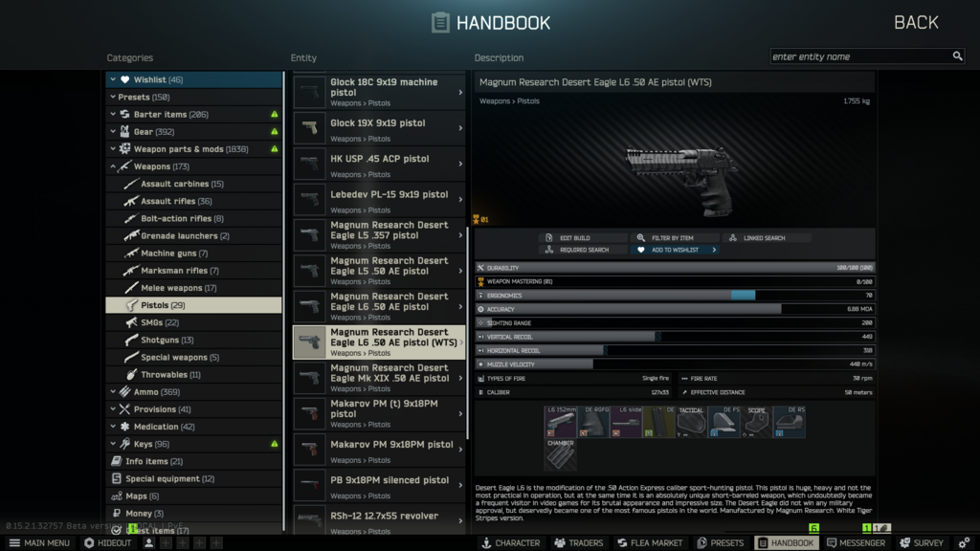This screenshot has width=980, height=551.
Task: Collapse the Weapons category
Action: [x=113, y=166]
